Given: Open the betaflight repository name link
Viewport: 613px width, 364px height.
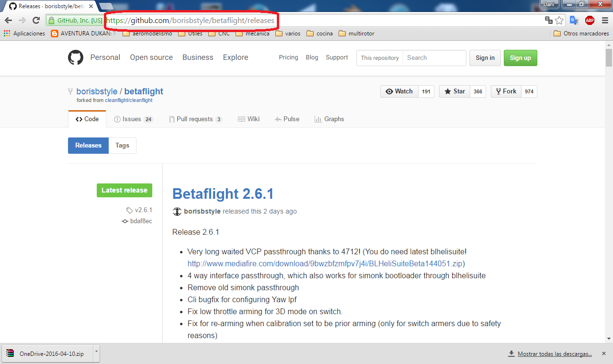Looking at the screenshot, I should click(x=144, y=91).
